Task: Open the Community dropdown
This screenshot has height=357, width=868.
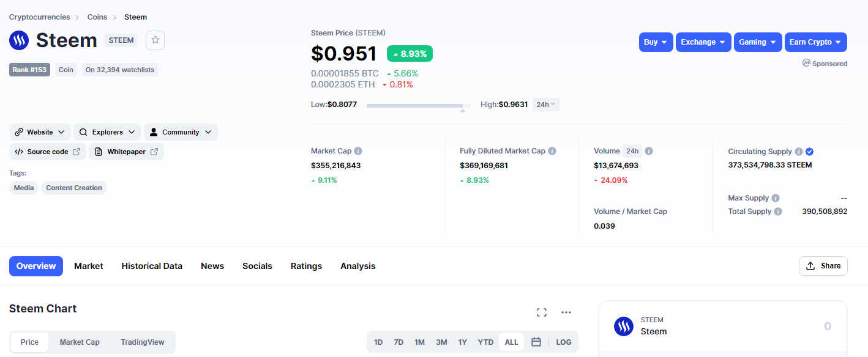Action: tap(181, 132)
